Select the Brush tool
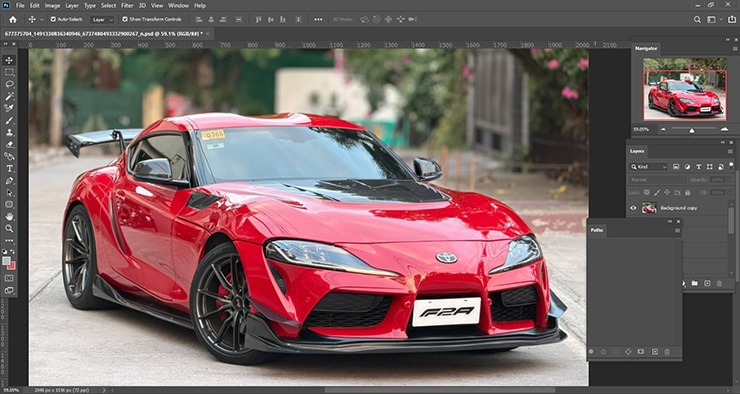 [9, 121]
